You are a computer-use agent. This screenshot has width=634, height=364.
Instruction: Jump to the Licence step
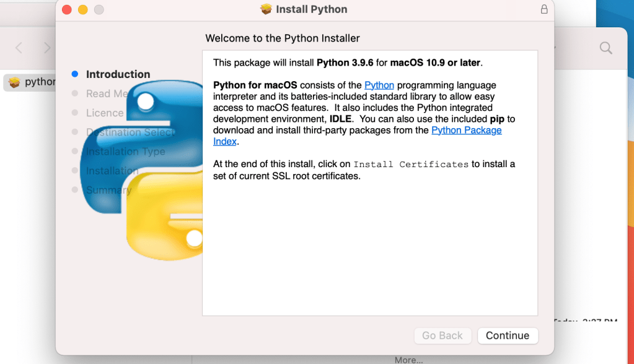tap(104, 113)
